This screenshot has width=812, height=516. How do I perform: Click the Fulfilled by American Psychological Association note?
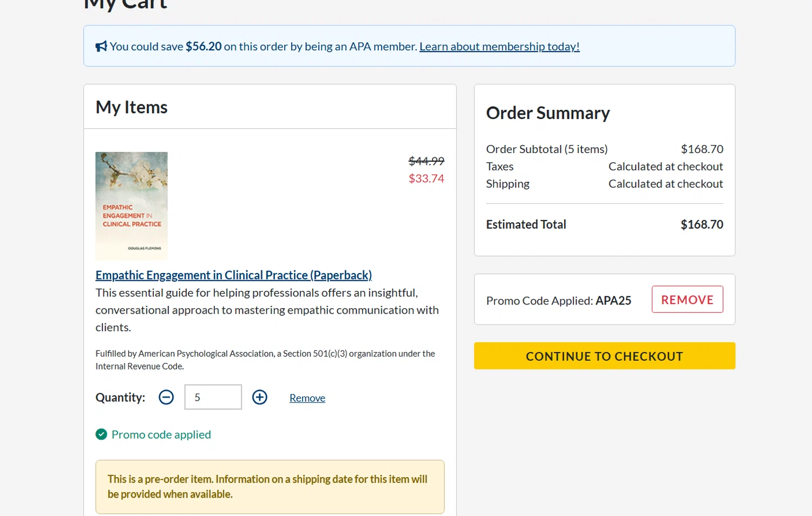pos(265,360)
